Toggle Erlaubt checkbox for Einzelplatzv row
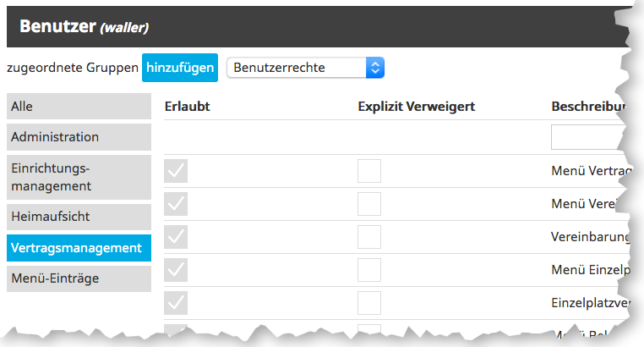644x347 pixels. [176, 303]
